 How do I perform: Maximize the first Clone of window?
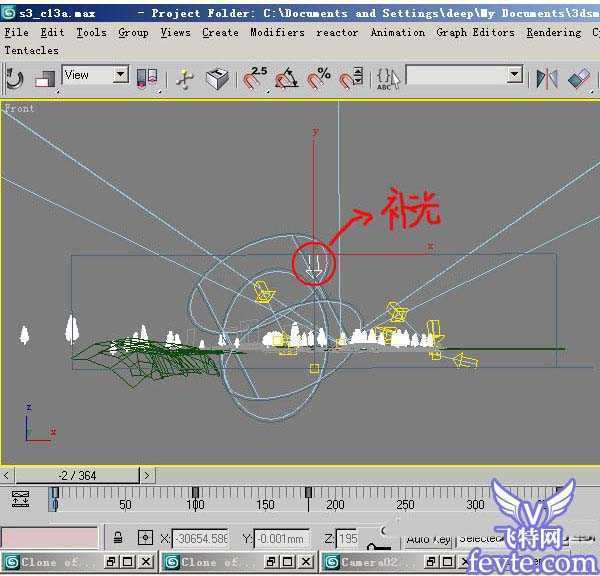pyautogui.click(x=128, y=562)
